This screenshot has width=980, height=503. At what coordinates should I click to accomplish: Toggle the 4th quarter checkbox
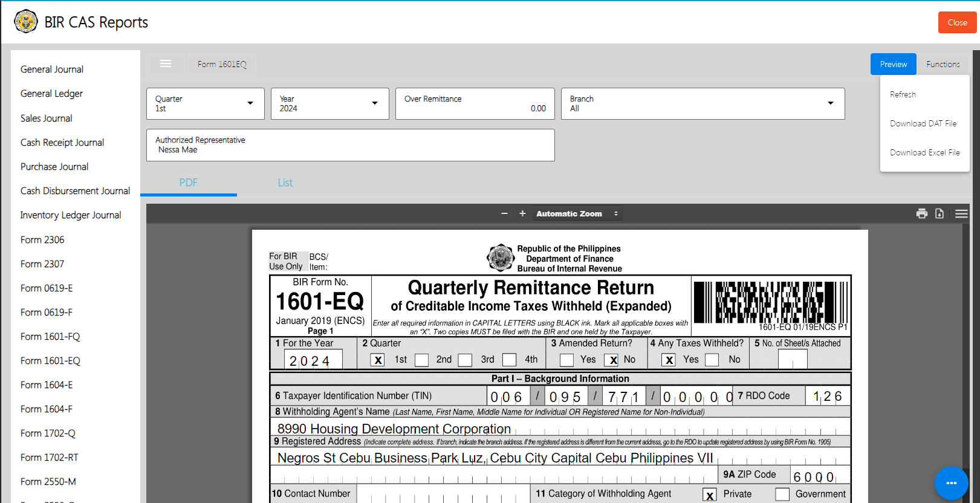pos(510,360)
